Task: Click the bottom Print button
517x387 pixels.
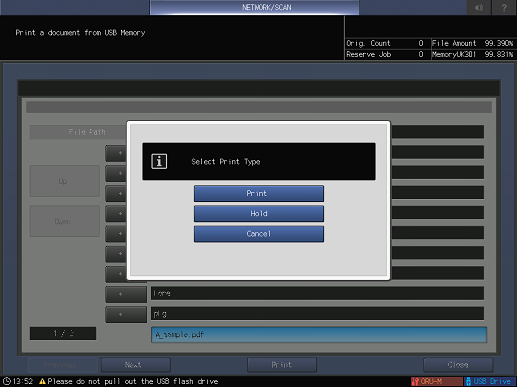Action: pos(282,365)
